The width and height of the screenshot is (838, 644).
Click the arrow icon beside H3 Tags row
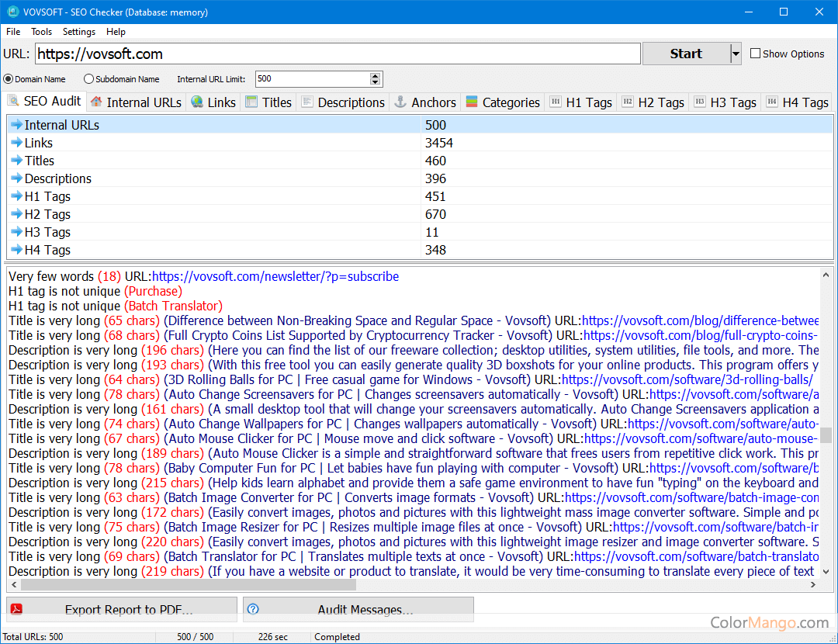click(16, 232)
